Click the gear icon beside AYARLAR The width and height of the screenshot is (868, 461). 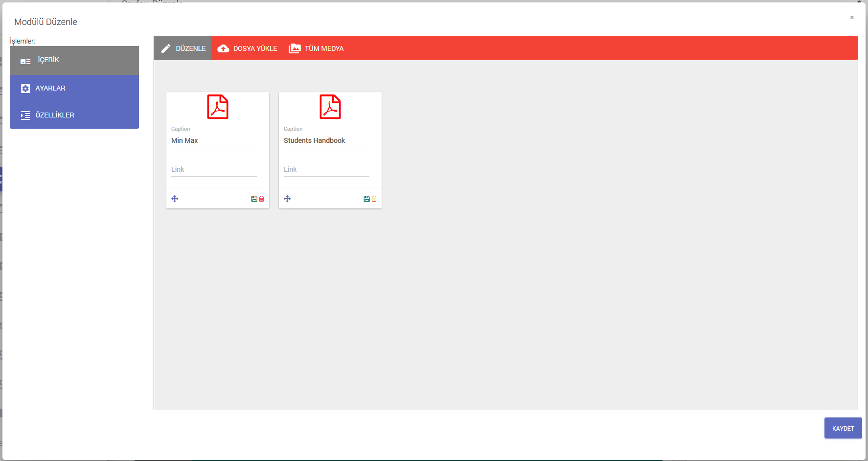(25, 89)
